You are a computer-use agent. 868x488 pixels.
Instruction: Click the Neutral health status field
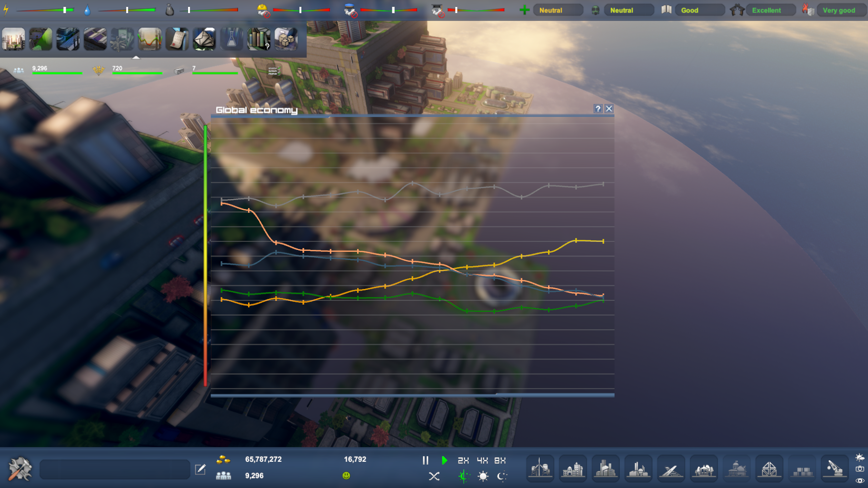[x=558, y=10]
